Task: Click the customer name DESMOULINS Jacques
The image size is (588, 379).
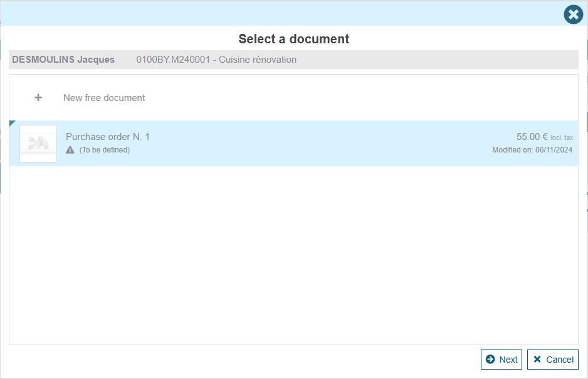Action: pos(63,60)
